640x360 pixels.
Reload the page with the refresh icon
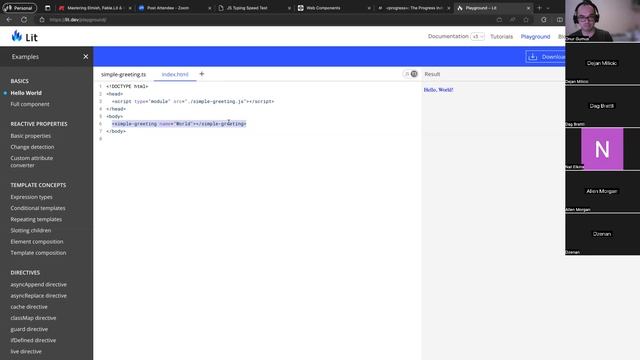click(24, 20)
